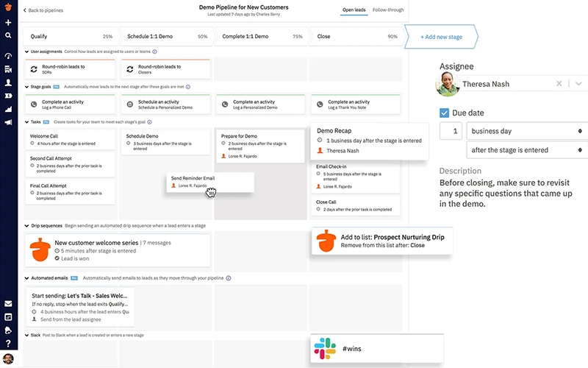Open companies building icon in sidebar
This screenshot has width=588, height=368.
pos(8,69)
